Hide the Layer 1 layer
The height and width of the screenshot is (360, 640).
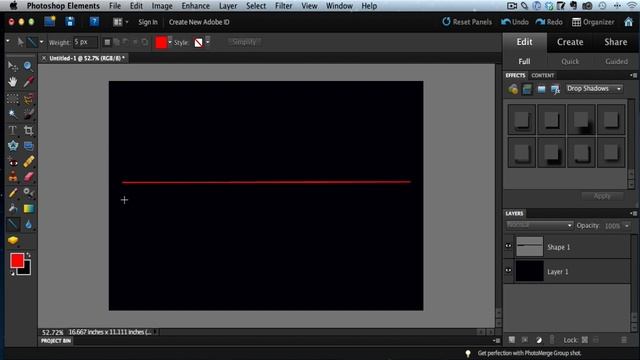click(x=508, y=270)
